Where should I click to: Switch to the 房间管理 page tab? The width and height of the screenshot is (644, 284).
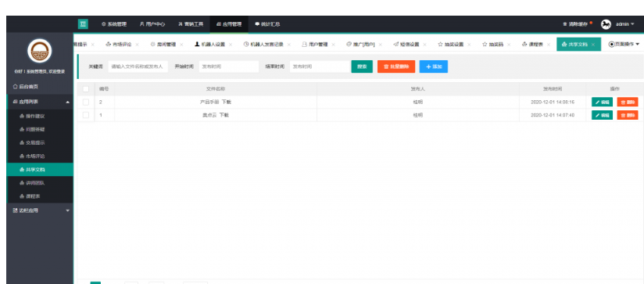(x=163, y=45)
